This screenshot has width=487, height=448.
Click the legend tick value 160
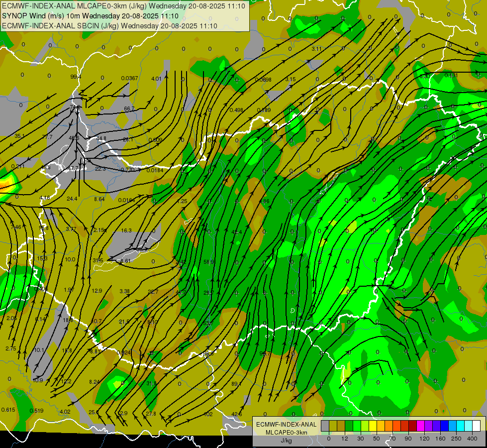tap(440, 439)
